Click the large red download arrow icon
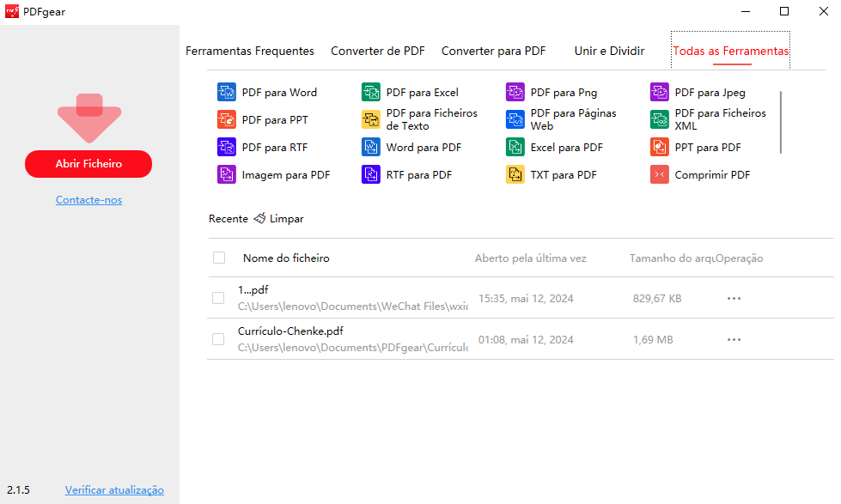The image size is (841, 504). coord(89,118)
